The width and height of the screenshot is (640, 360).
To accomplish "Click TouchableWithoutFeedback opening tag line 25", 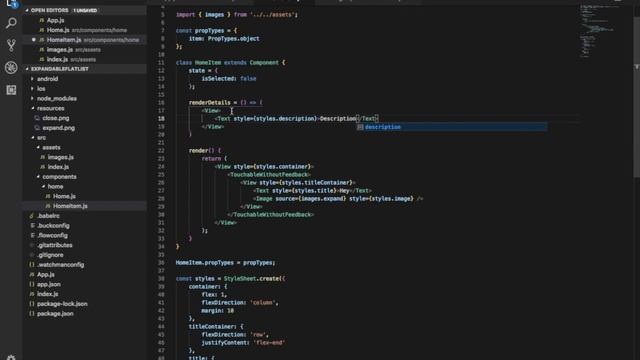I will 269,175.
